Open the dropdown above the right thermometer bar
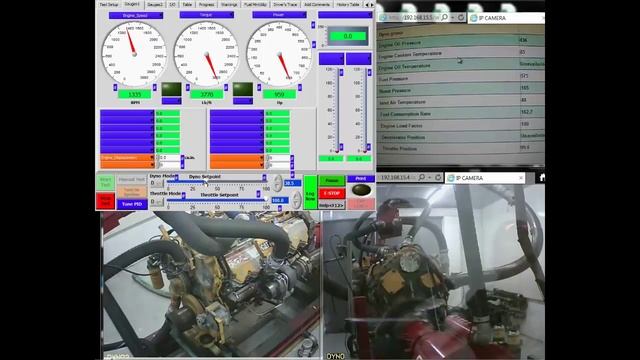This screenshot has width=640, height=360. 359,59
